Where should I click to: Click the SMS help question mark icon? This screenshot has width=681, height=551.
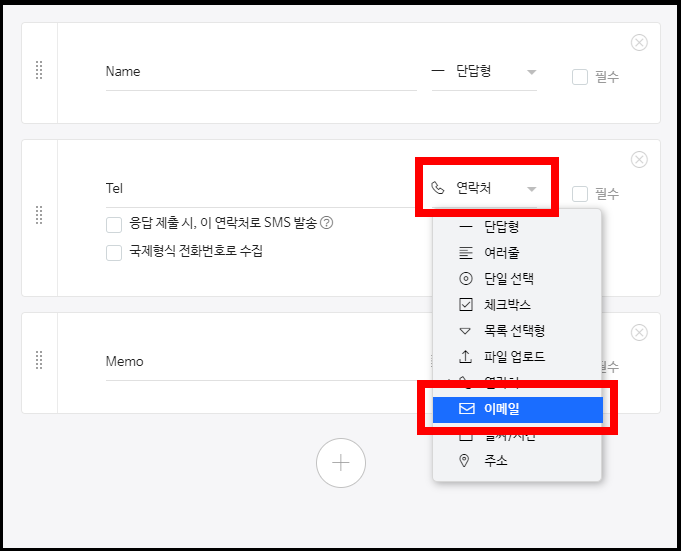tap(326, 223)
